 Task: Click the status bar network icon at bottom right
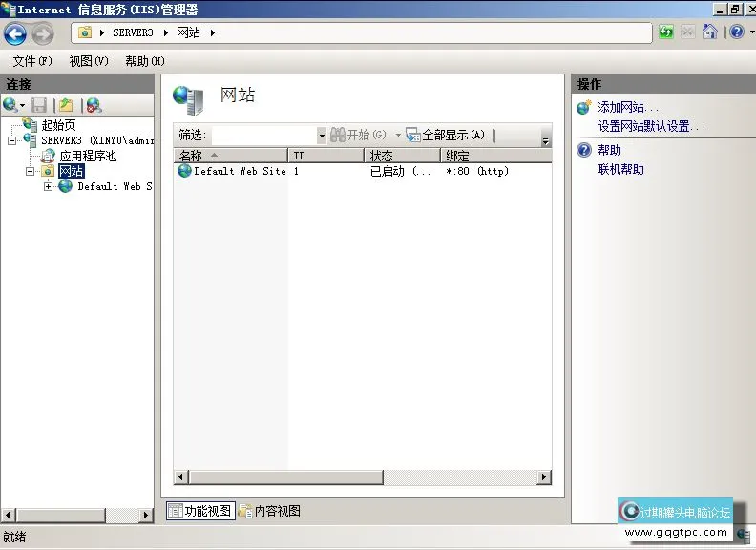coord(745,535)
